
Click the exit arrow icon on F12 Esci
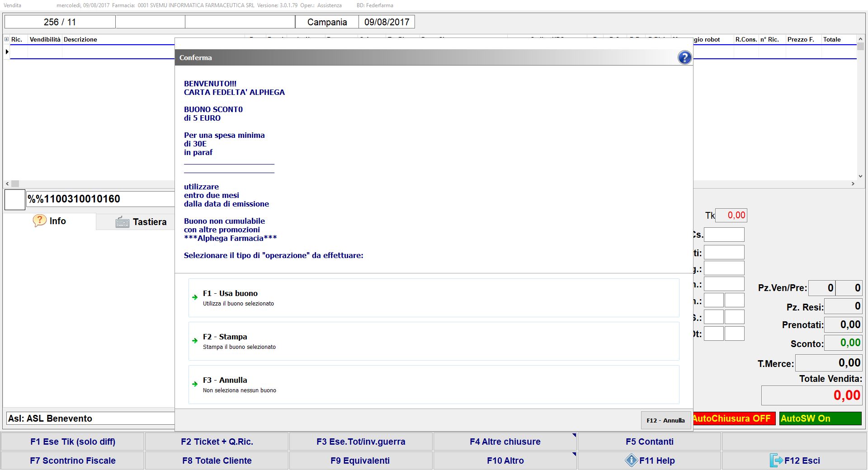pos(776,461)
